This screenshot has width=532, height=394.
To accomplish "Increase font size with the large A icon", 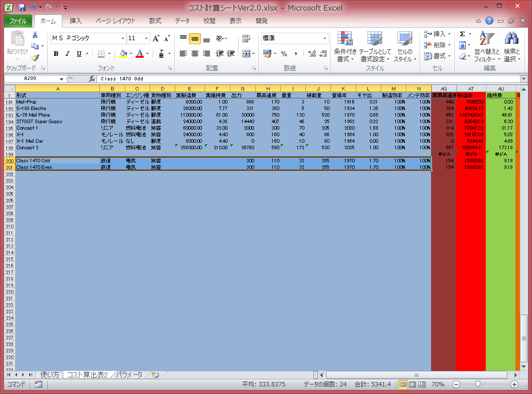I will pyautogui.click(x=156, y=38).
